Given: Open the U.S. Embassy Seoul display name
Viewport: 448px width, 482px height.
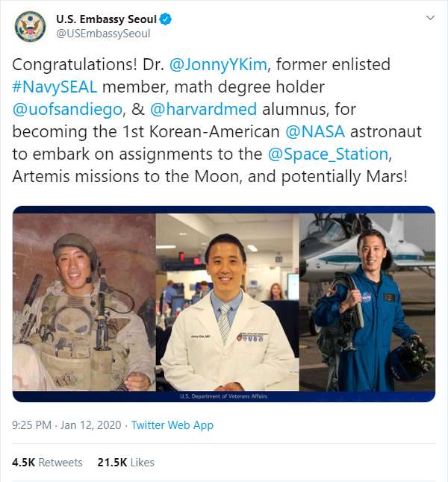Looking at the screenshot, I should [x=103, y=19].
